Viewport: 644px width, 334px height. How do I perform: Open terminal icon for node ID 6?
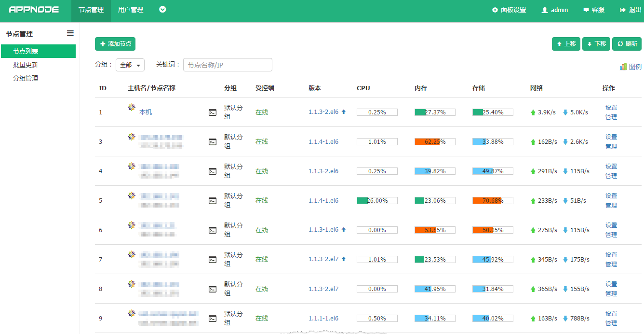(213, 230)
